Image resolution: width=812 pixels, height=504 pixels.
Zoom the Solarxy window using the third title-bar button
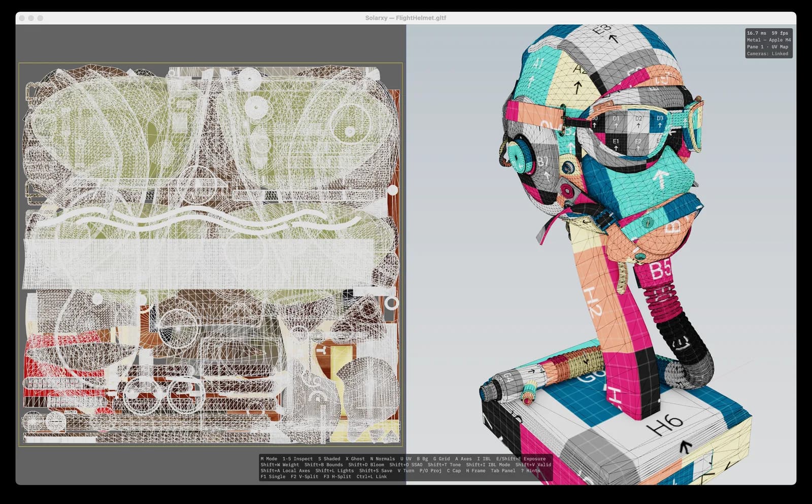(40, 18)
